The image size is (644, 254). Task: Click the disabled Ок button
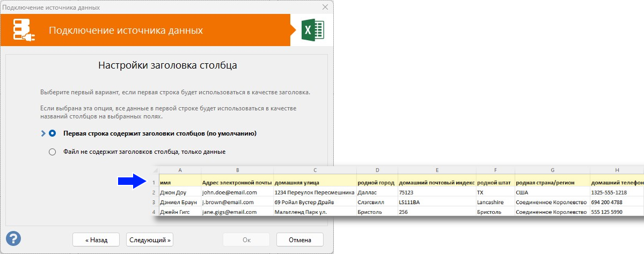pos(246,240)
